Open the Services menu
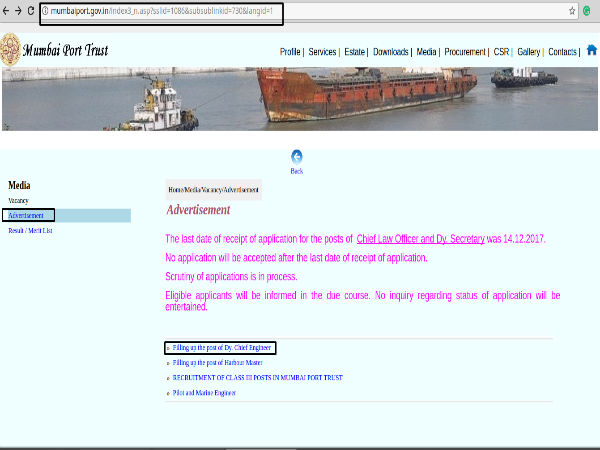 pyautogui.click(x=322, y=52)
